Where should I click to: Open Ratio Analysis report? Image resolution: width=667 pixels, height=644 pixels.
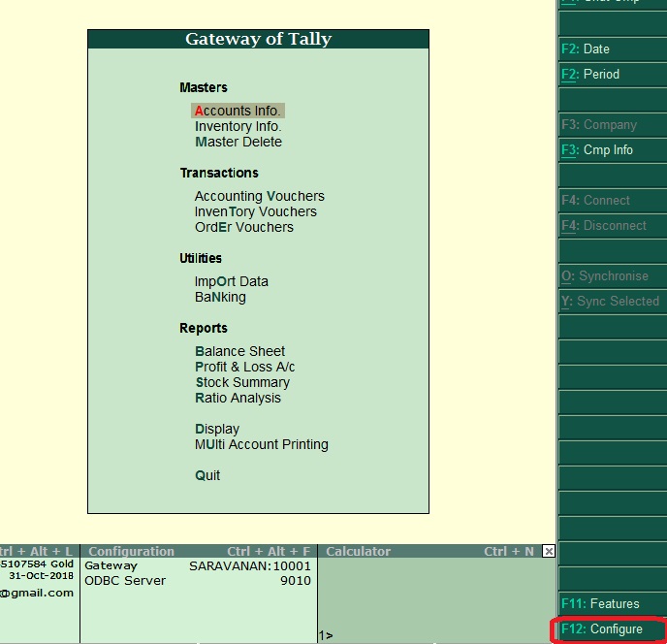click(238, 398)
